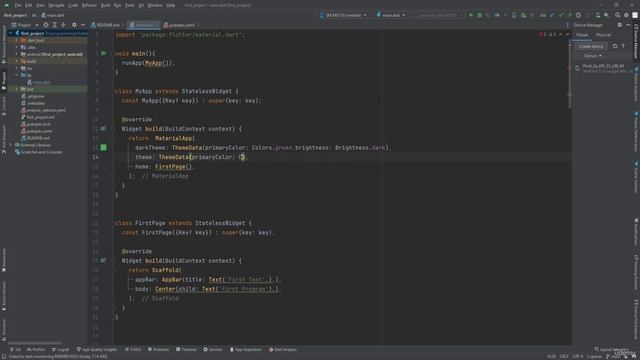Expand the .dart_tool folder

tap(17, 40)
